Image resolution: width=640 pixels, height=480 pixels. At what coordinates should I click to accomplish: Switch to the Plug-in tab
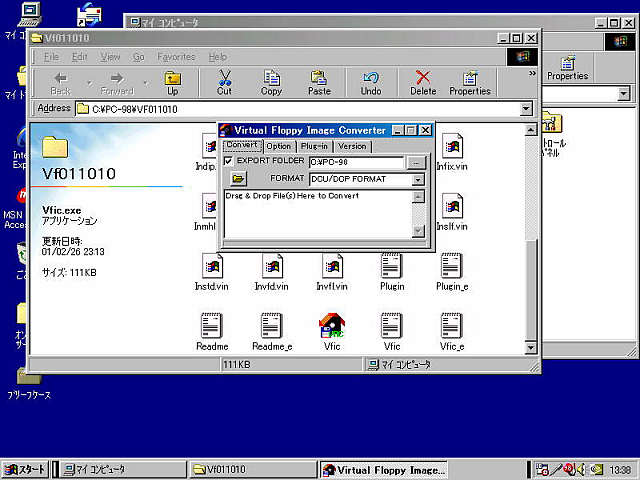point(314,146)
